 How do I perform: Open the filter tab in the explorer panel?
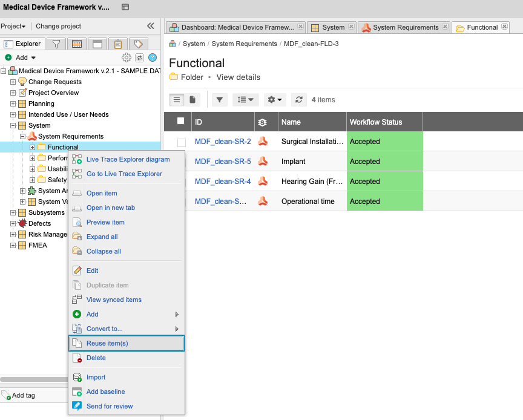coord(56,44)
